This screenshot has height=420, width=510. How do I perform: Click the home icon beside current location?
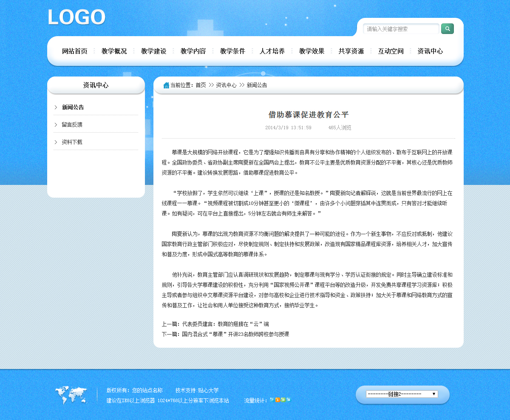(166, 85)
